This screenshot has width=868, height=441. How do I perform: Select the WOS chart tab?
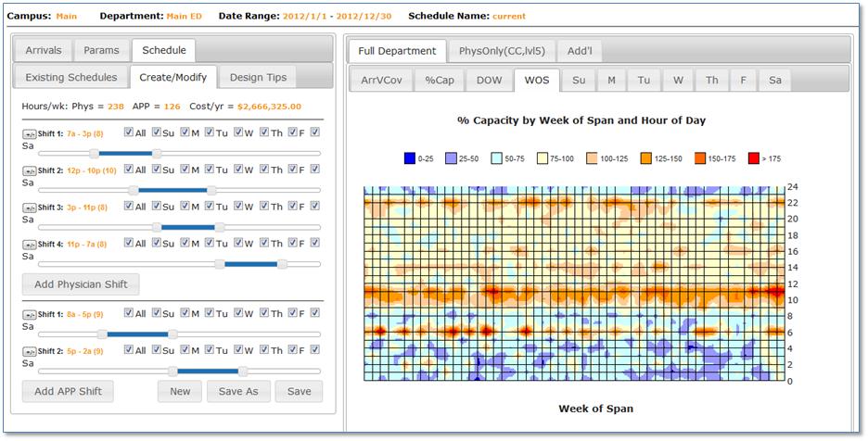coord(537,81)
